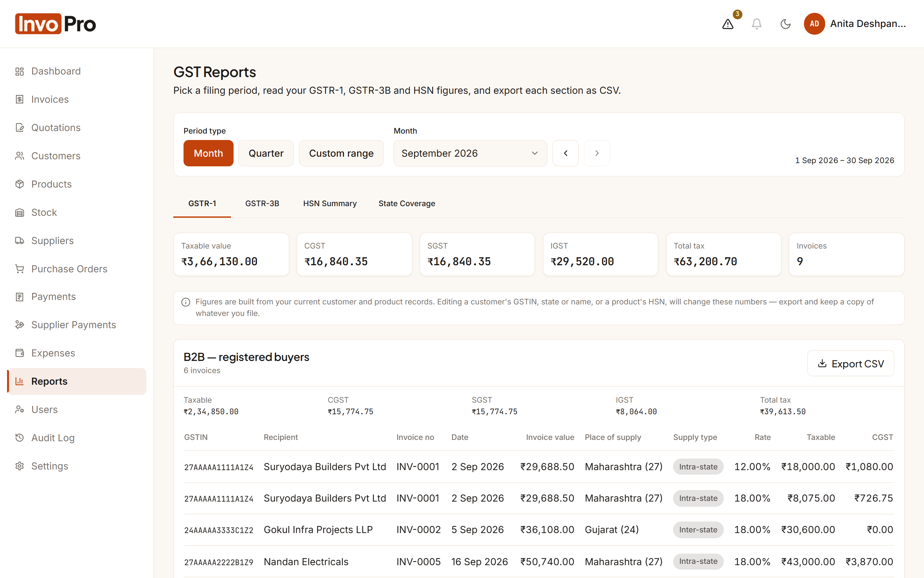924x578 pixels.
Task: Click the Suppliers truck icon in sidebar
Action: click(x=20, y=241)
